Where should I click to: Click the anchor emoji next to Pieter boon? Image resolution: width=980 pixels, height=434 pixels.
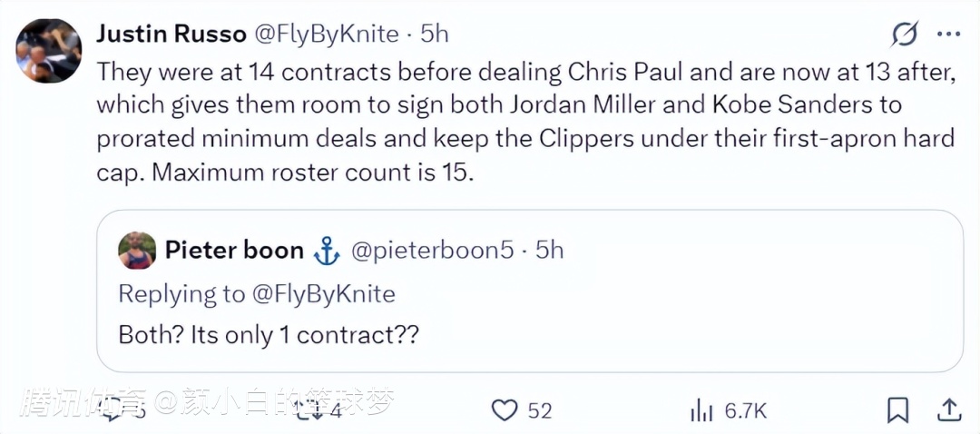326,252
